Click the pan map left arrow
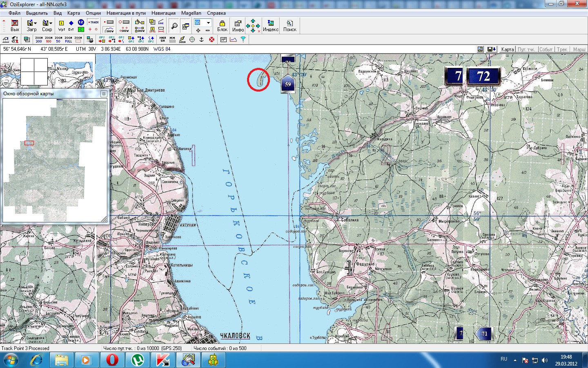The width and height of the screenshot is (588, 368). pyautogui.click(x=248, y=26)
